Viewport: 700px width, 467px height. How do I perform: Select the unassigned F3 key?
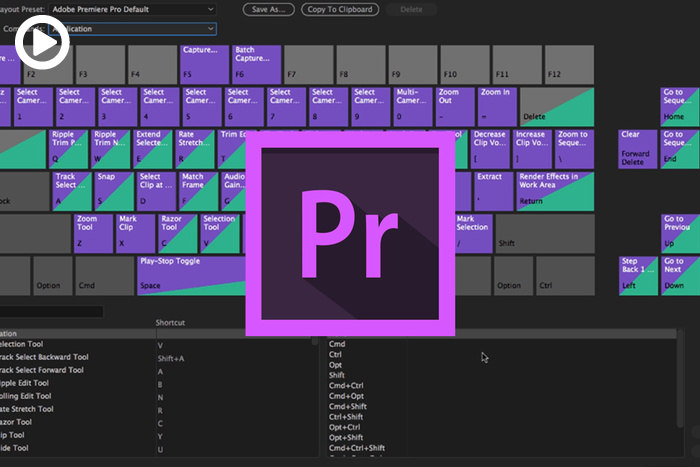click(x=100, y=64)
